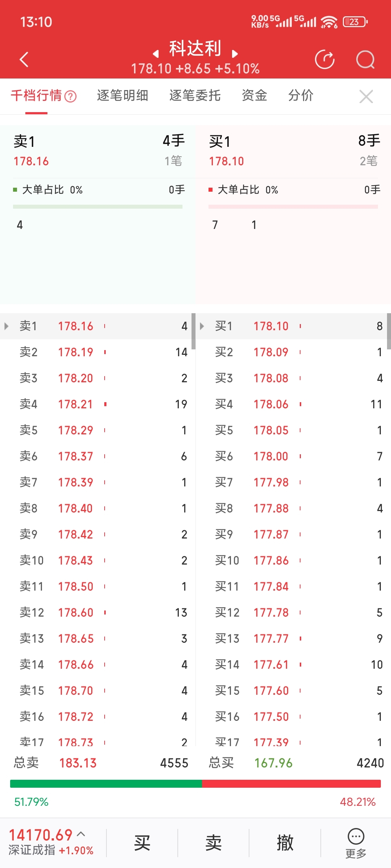Tap the 撤 cancel order button
The width and height of the screenshot is (391, 868).
[x=285, y=843]
